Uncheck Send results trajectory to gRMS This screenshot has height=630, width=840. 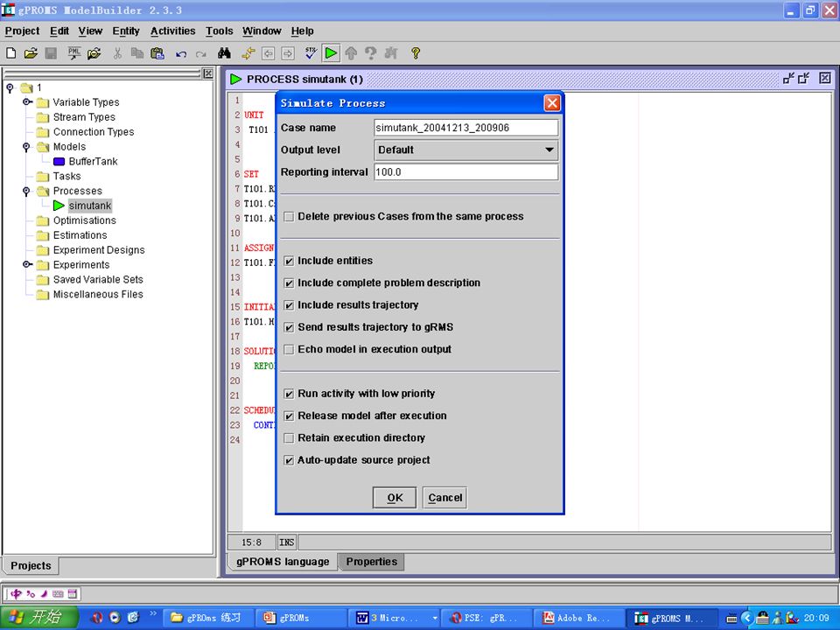point(289,327)
